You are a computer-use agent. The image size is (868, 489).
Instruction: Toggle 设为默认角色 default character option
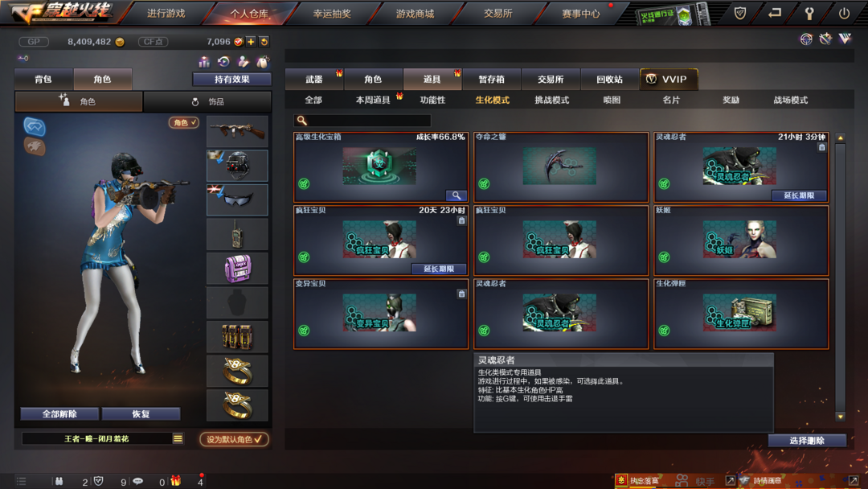click(234, 439)
